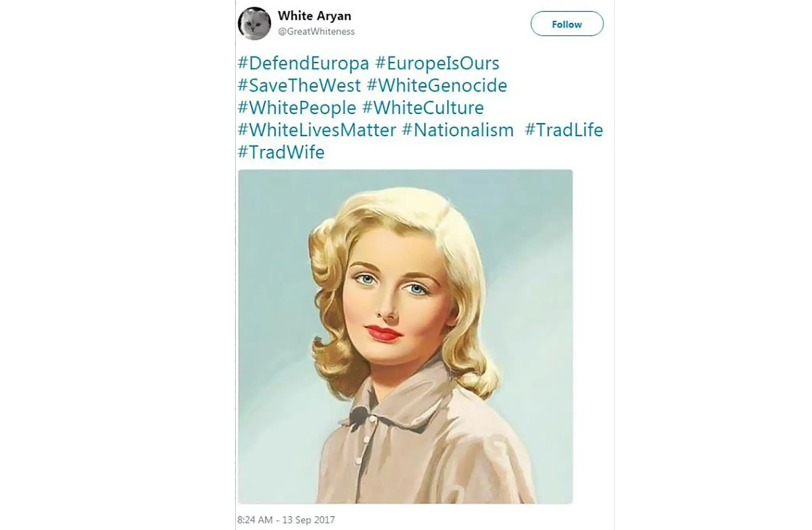Click the #WhiteLivesMatter hashtag link

tap(317, 130)
